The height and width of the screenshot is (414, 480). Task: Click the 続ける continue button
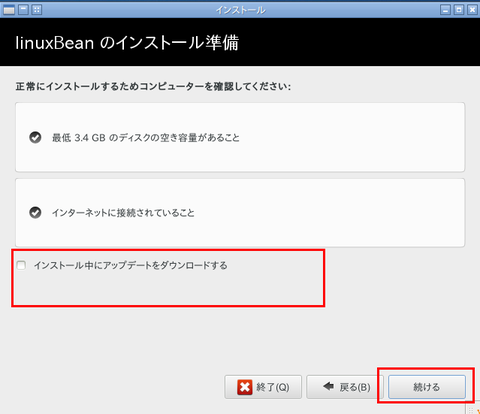[427, 387]
